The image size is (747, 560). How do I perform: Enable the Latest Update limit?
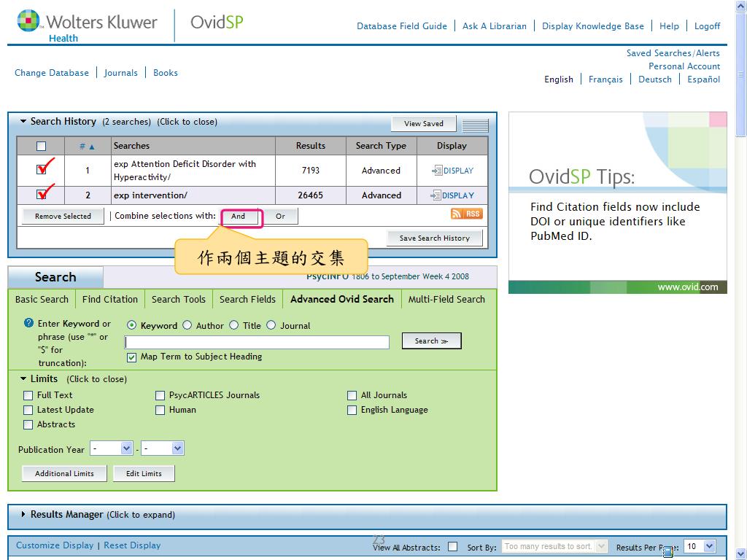point(28,410)
